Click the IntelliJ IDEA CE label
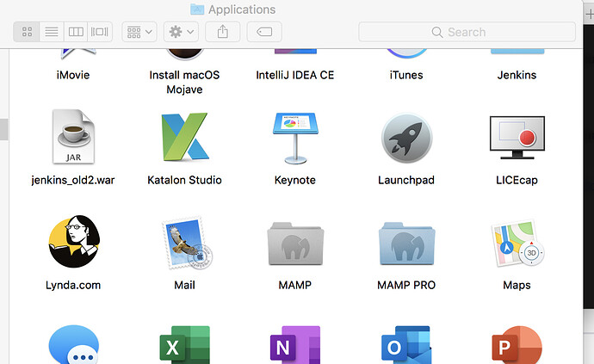 click(x=295, y=75)
